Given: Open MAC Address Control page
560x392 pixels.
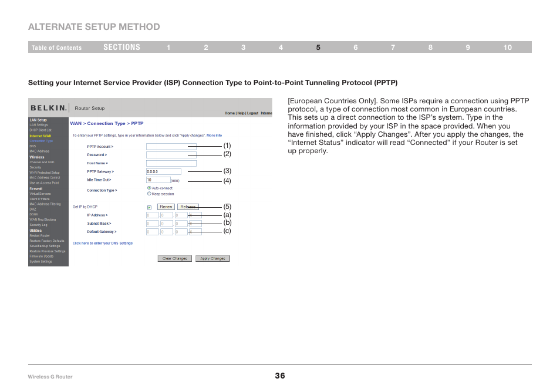Looking at the screenshot, I should click(45, 178).
